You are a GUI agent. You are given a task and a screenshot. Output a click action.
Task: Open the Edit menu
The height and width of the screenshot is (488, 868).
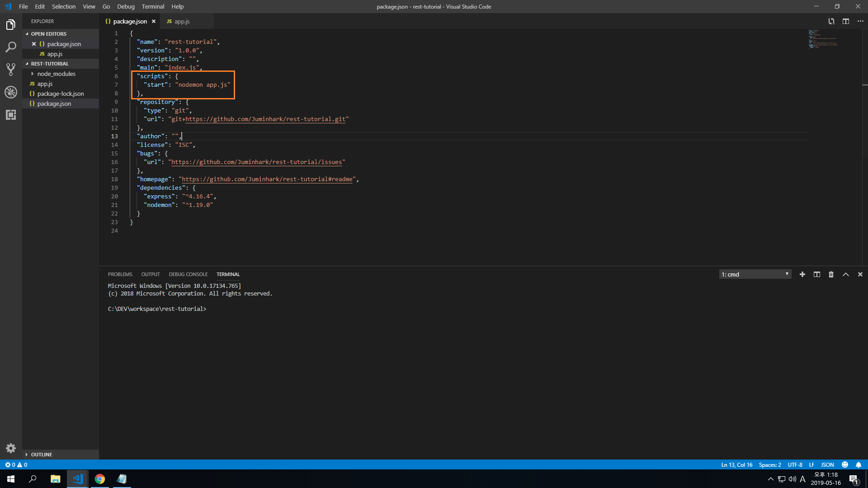pos(40,6)
